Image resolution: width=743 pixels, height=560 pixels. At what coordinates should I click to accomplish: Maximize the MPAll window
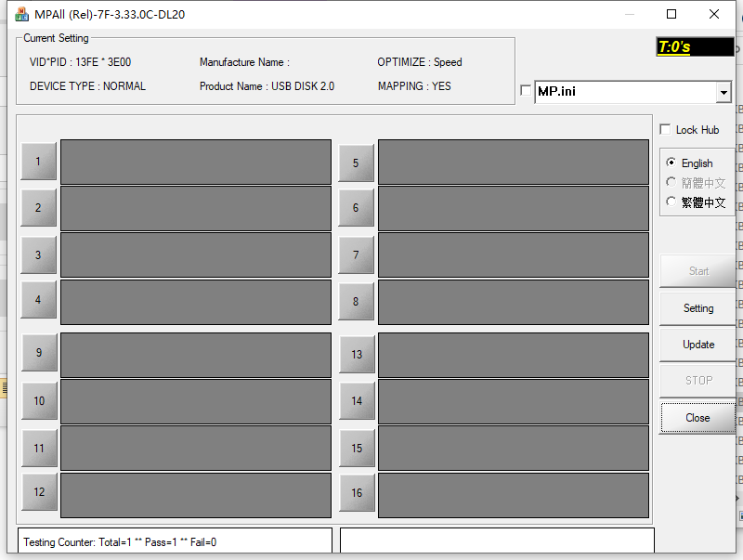pyautogui.click(x=671, y=14)
